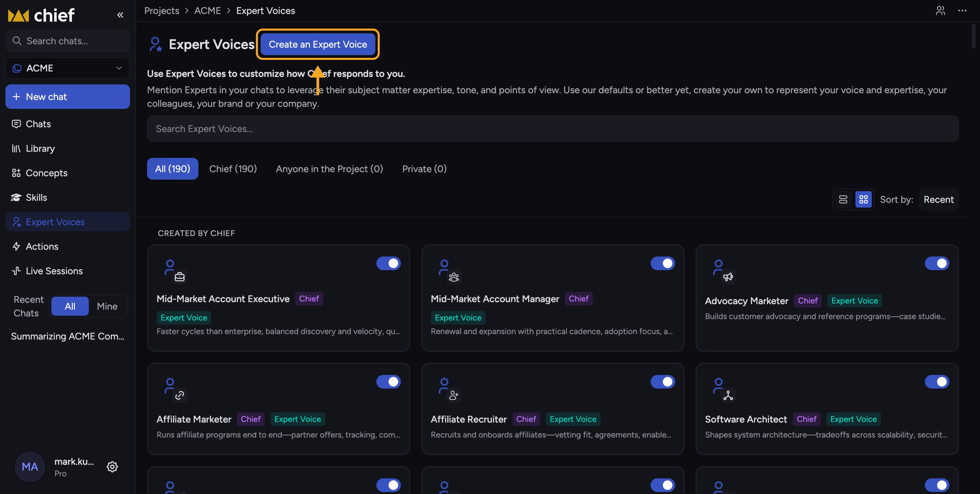This screenshot has height=494, width=980.
Task: Open the three-dot more options menu
Action: click(962, 11)
